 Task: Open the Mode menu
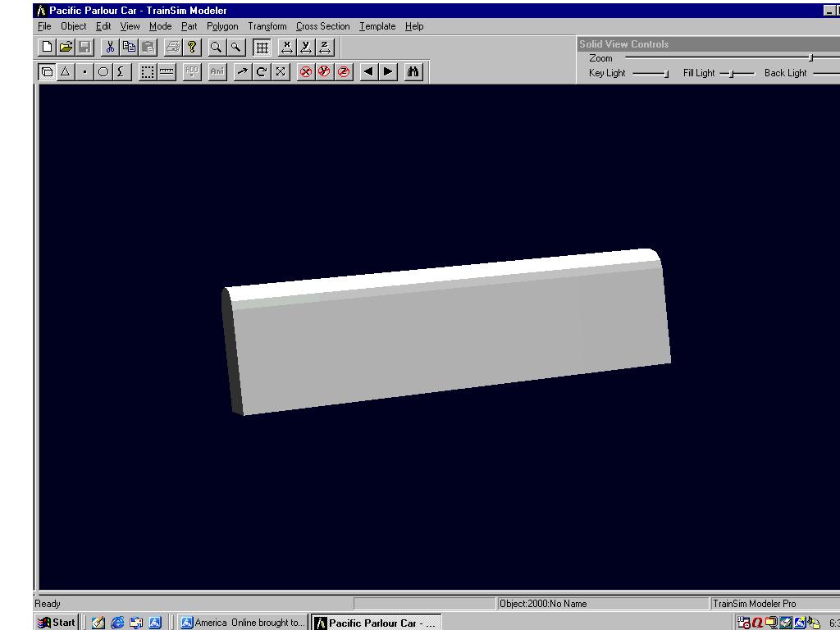[160, 26]
